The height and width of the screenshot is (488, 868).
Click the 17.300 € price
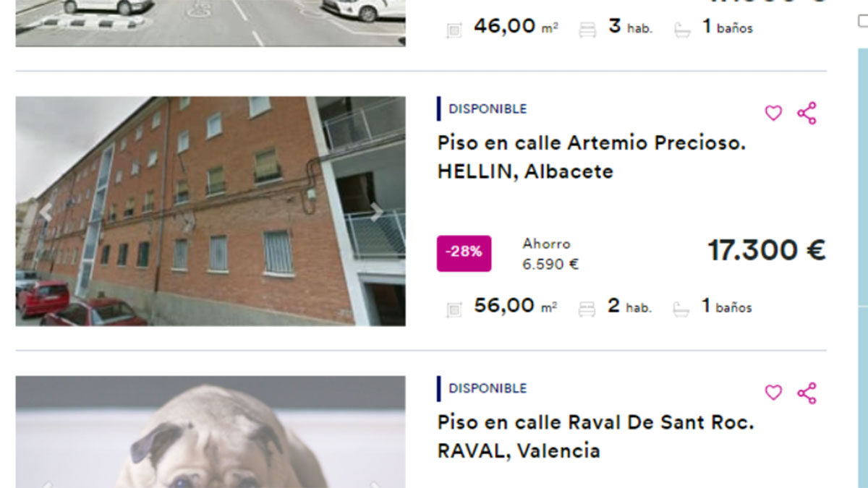point(766,250)
